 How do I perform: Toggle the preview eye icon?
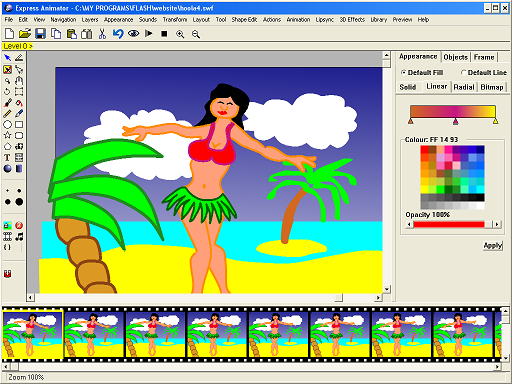point(133,34)
